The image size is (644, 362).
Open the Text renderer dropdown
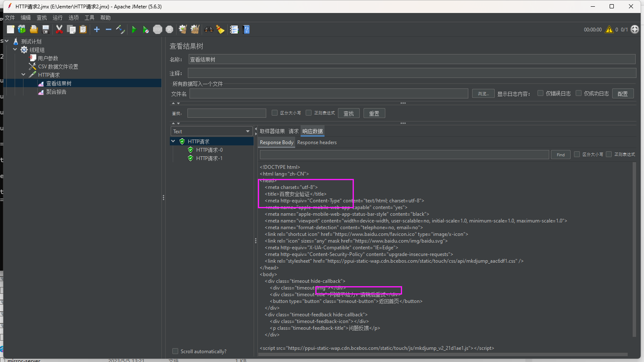(211, 131)
